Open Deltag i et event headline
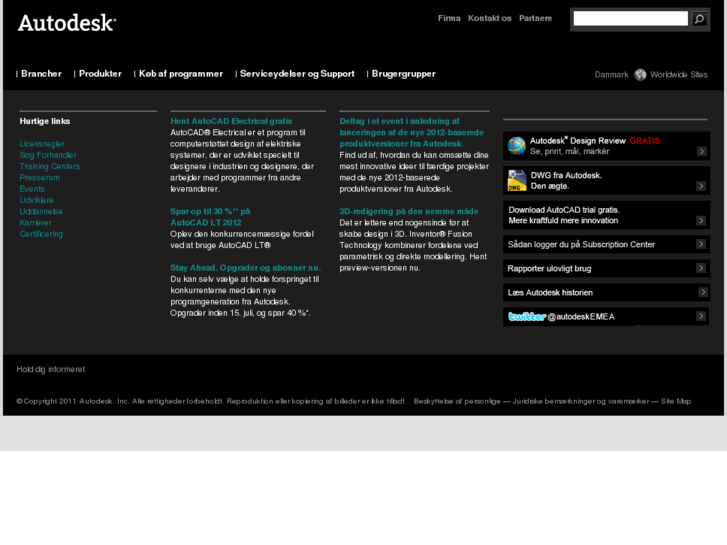This screenshot has width=727, height=545. click(411, 132)
